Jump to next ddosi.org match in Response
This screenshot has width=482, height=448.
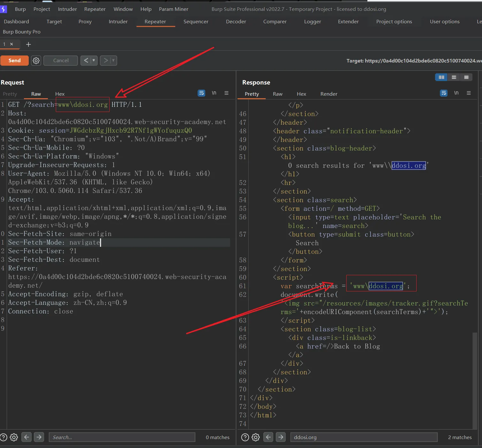pyautogui.click(x=281, y=437)
